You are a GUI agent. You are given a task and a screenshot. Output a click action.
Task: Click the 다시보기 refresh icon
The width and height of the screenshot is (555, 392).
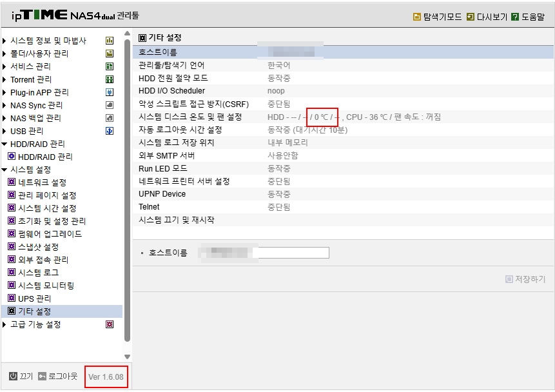[x=471, y=17]
